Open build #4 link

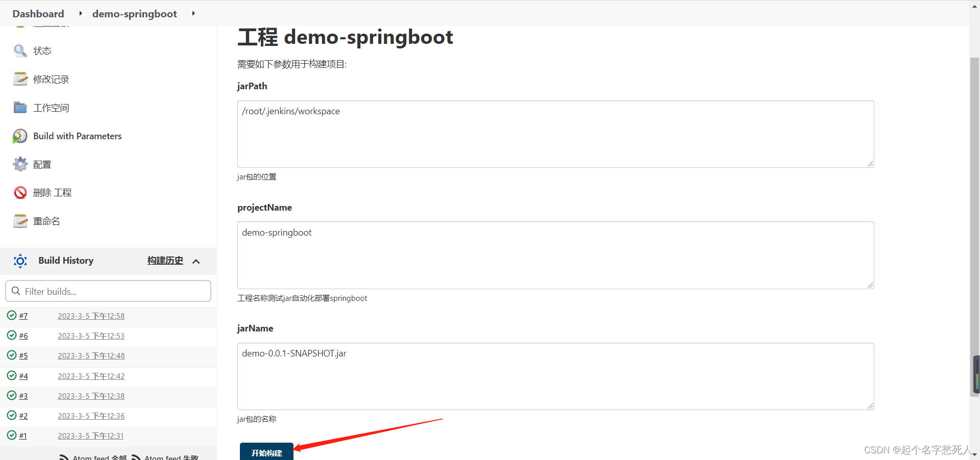[x=23, y=376]
